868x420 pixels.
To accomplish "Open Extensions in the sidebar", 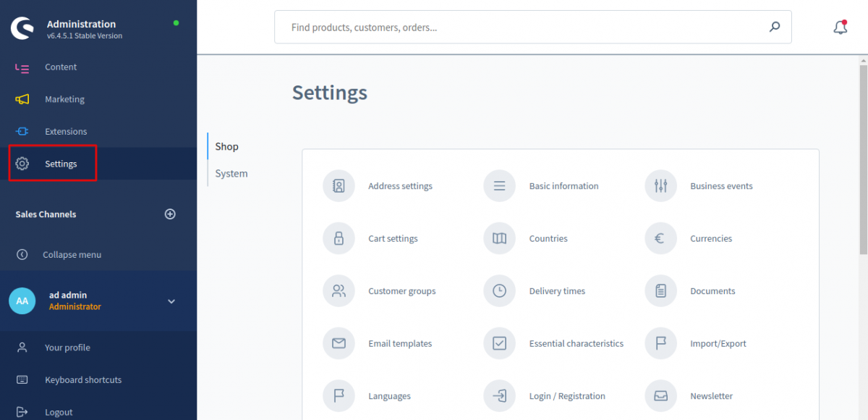I will point(65,132).
